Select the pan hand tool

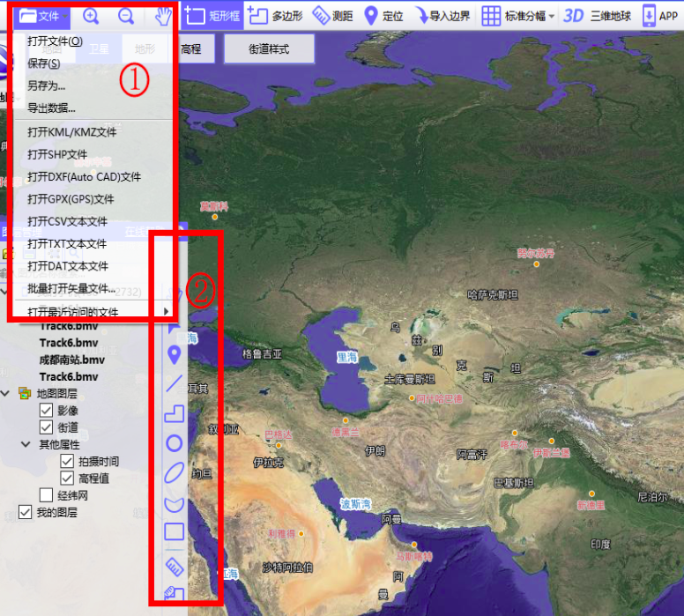click(x=163, y=16)
